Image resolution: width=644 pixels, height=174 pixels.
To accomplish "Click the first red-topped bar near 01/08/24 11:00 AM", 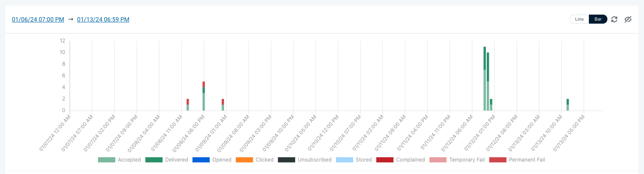I will coord(188,105).
